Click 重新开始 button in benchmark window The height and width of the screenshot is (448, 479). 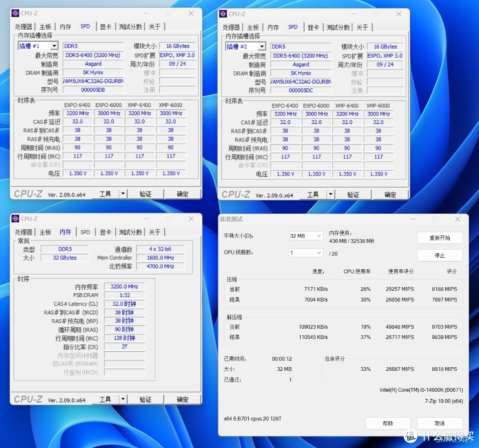click(x=440, y=238)
